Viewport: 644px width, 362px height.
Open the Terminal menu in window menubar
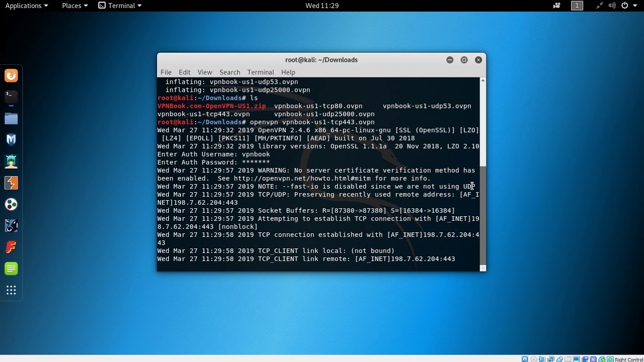(x=261, y=72)
